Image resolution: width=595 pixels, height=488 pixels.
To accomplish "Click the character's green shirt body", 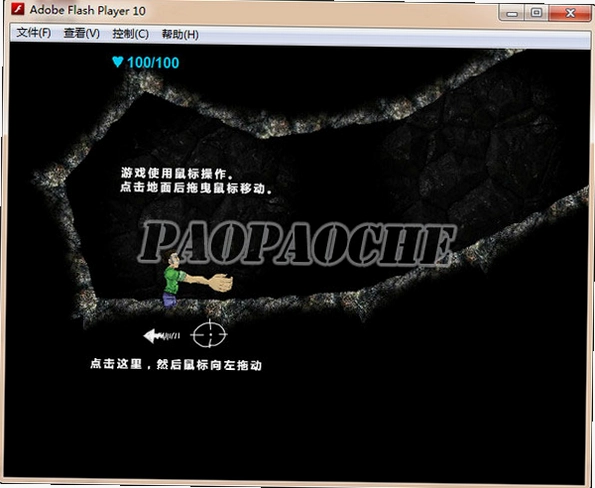I will (174, 280).
